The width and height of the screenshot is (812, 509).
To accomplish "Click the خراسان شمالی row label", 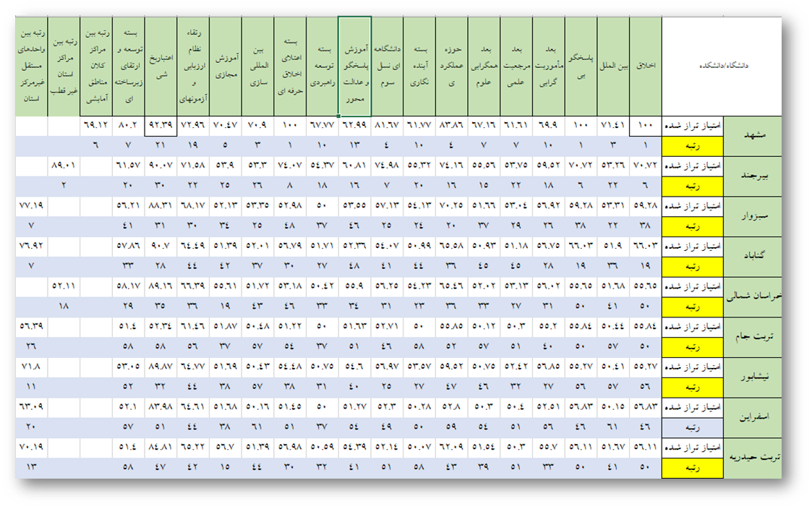I will click(752, 296).
